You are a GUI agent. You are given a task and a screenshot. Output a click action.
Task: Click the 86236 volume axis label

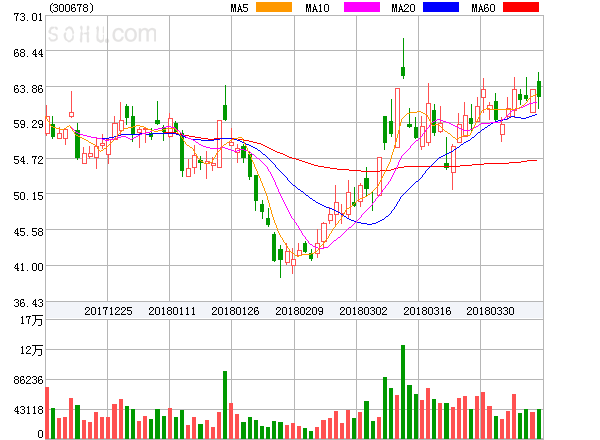(x=28, y=380)
